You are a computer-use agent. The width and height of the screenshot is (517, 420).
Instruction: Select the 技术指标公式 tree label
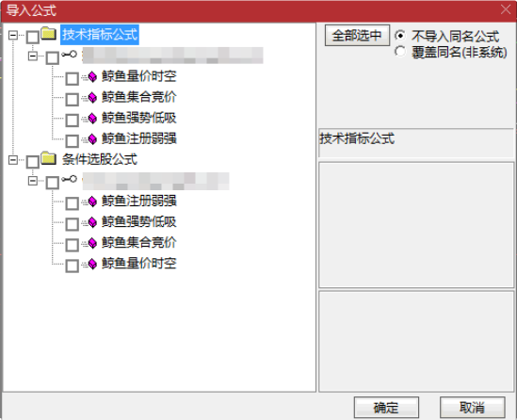pyautogui.click(x=100, y=35)
